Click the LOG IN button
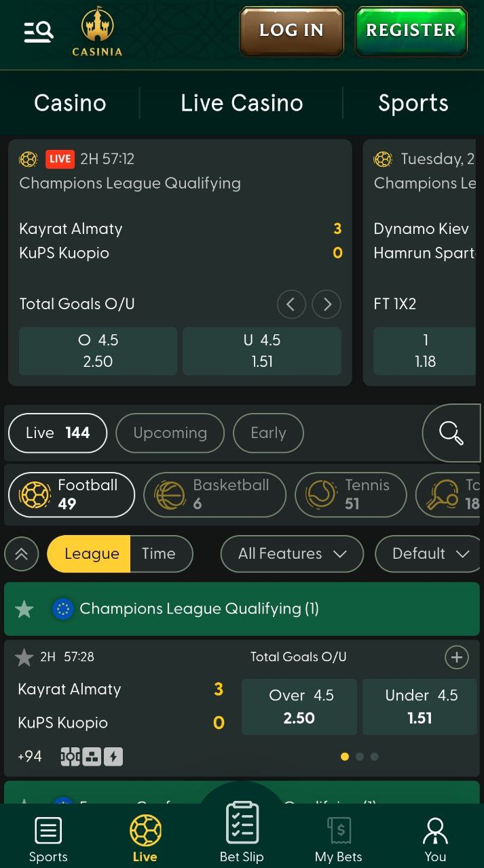Viewport: 484px width, 868px height. pos(291,31)
